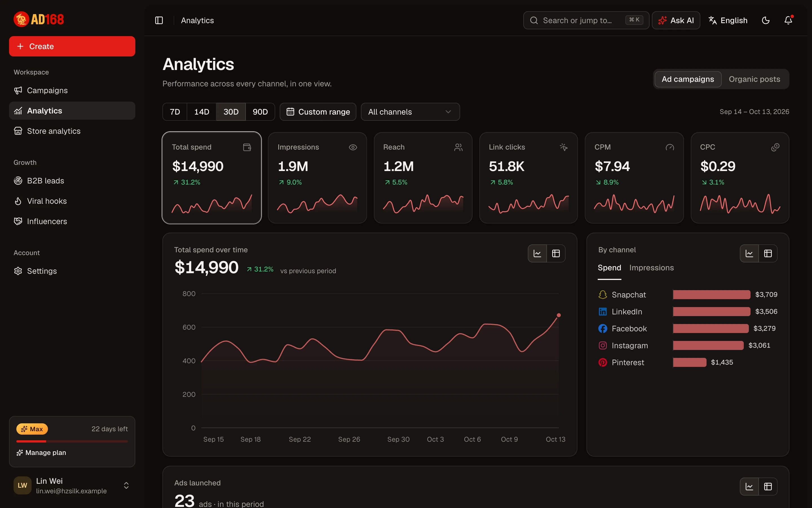Image resolution: width=812 pixels, height=508 pixels.
Task: Select the 7D time range
Action: point(175,112)
